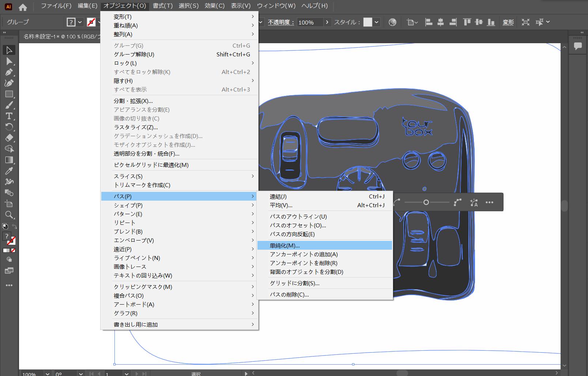
Task: Select the Selection (black arrow) tool
Action: (9, 50)
